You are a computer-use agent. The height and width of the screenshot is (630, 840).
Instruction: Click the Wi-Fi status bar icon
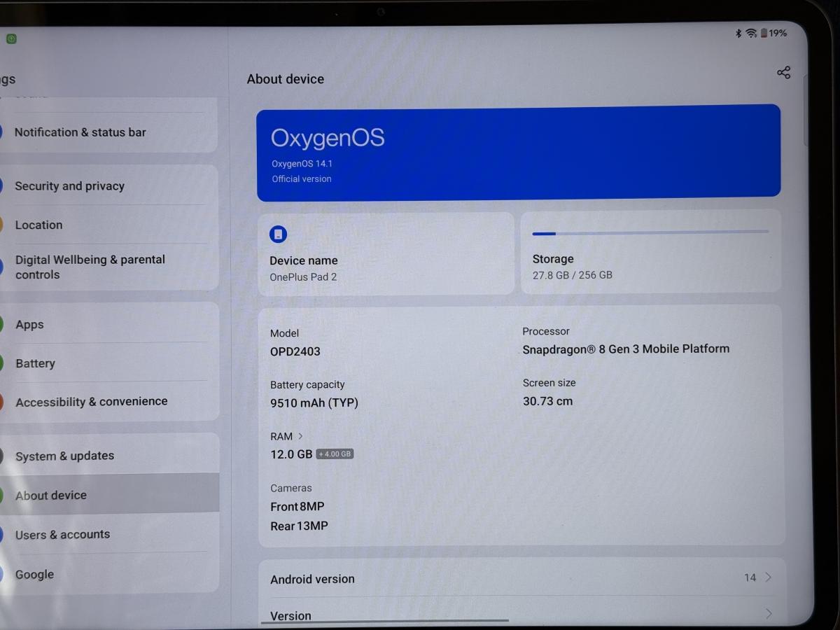click(x=750, y=32)
